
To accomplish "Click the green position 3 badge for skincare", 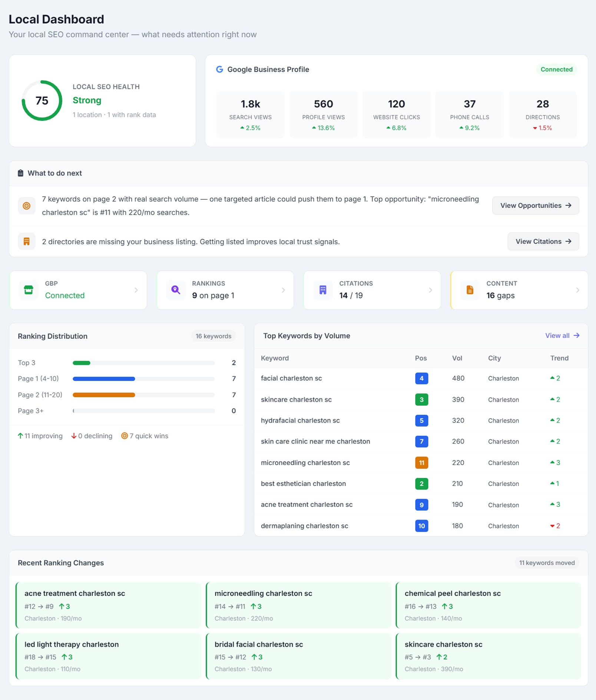I will (x=421, y=399).
